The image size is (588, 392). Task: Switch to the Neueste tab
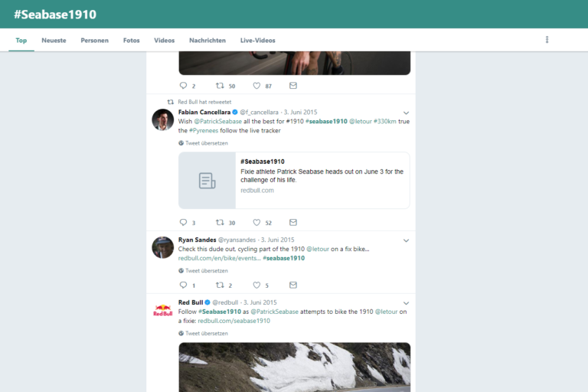click(x=54, y=40)
